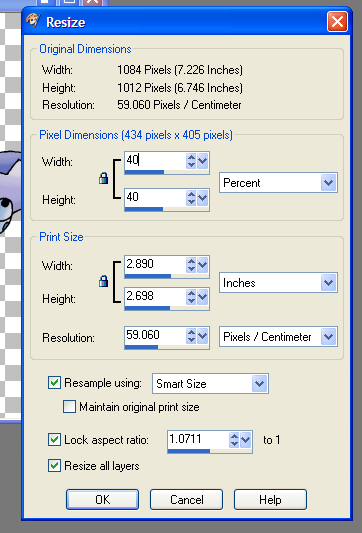362x533 pixels.
Task: Click into the Pixel Dimensions Height field
Action: [x=155, y=197]
